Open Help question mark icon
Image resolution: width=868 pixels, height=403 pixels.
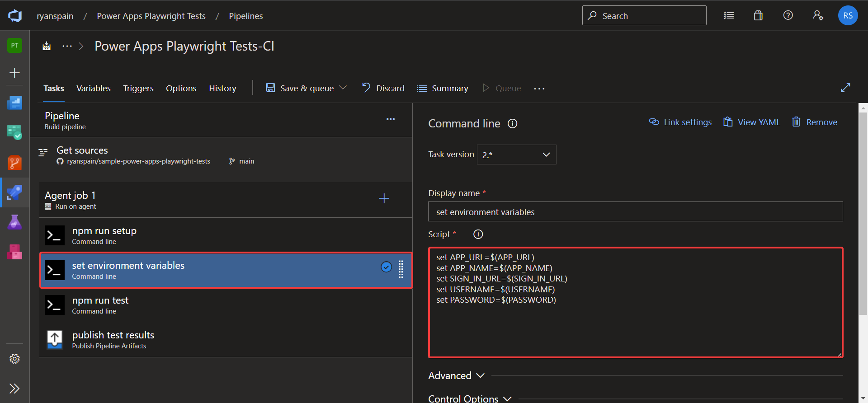click(x=788, y=15)
